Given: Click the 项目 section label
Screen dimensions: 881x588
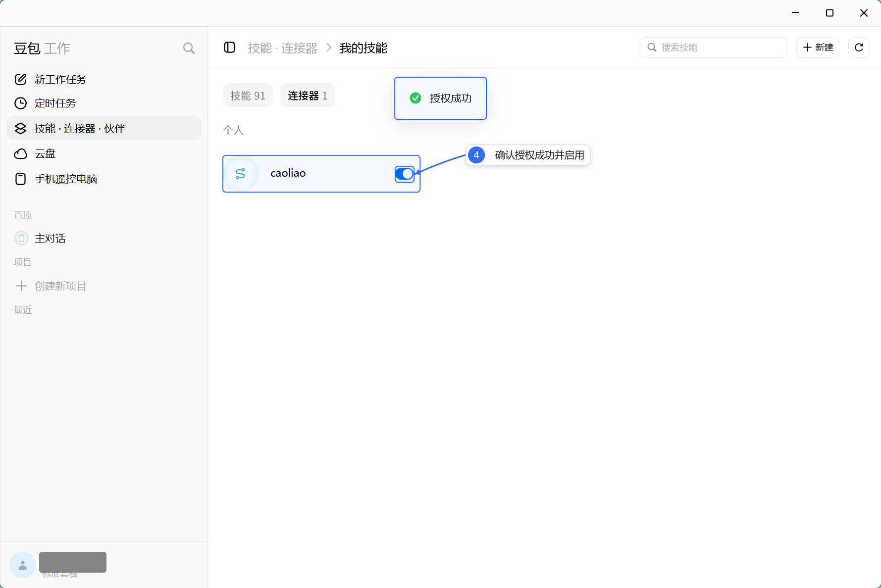Looking at the screenshot, I should click(23, 262).
